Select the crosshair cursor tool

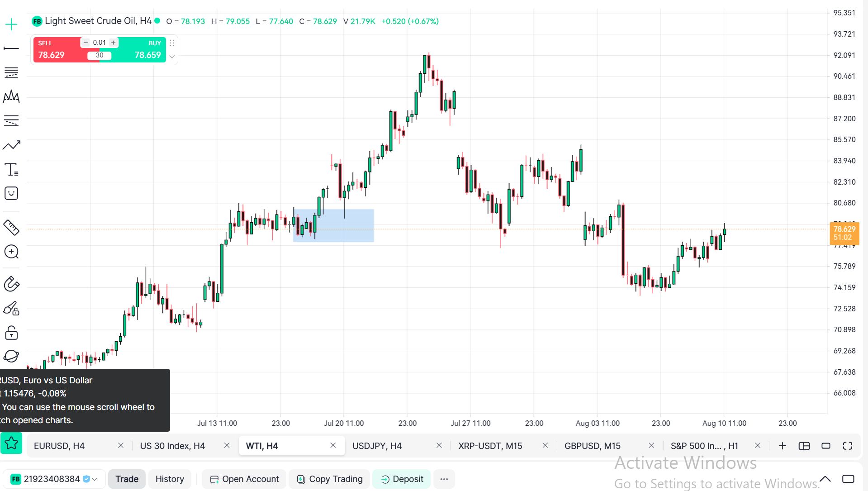click(11, 24)
